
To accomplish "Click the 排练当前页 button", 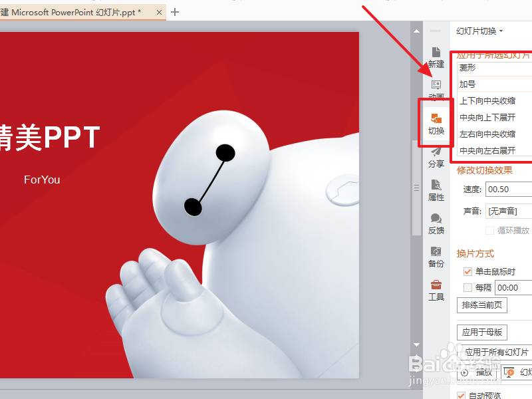I will (481, 305).
